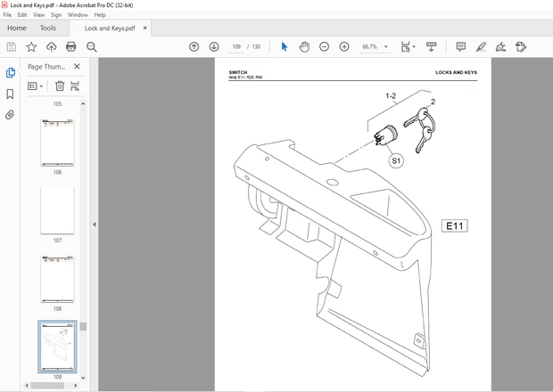The image size is (553, 392).
Task: Open the thumbnail options menu dropdown
Action: 36,86
